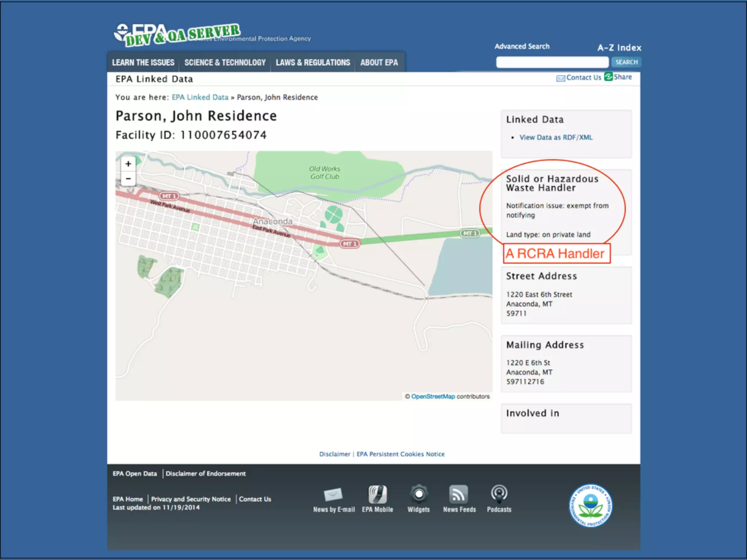The height and width of the screenshot is (560, 747).
Task: Click the green Share icon
Action: 608,77
